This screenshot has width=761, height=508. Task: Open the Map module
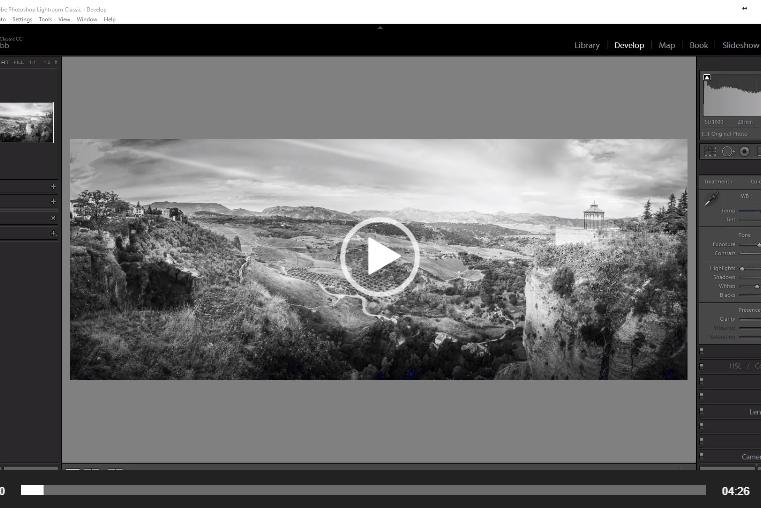click(666, 45)
